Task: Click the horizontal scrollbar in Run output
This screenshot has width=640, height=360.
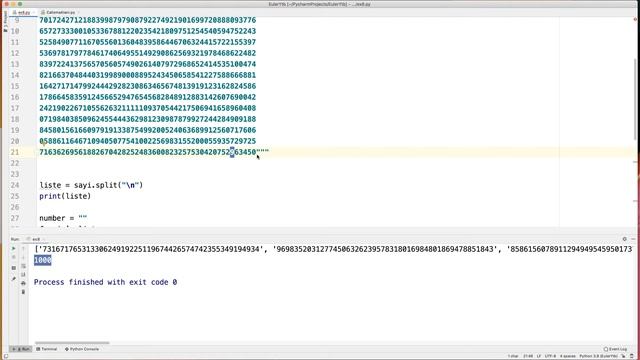Action: (x=72, y=343)
